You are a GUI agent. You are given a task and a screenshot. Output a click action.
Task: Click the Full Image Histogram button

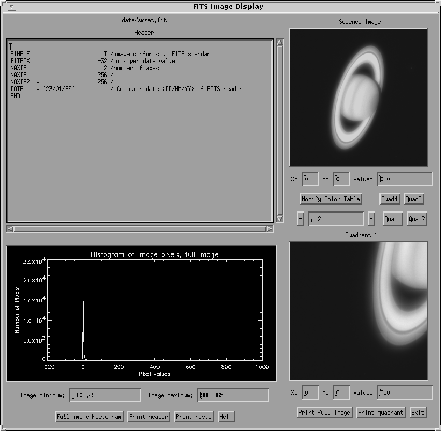[x=89, y=417]
